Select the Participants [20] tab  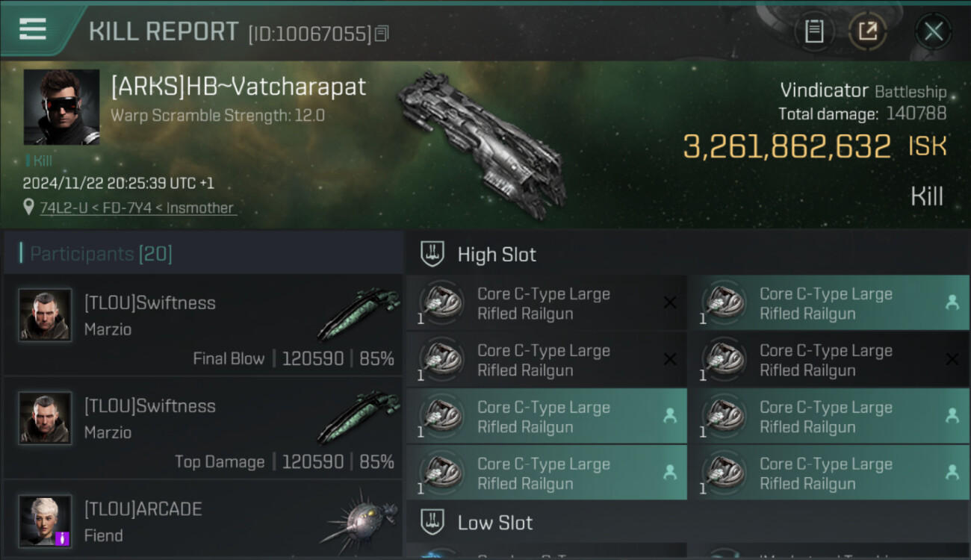(x=101, y=254)
